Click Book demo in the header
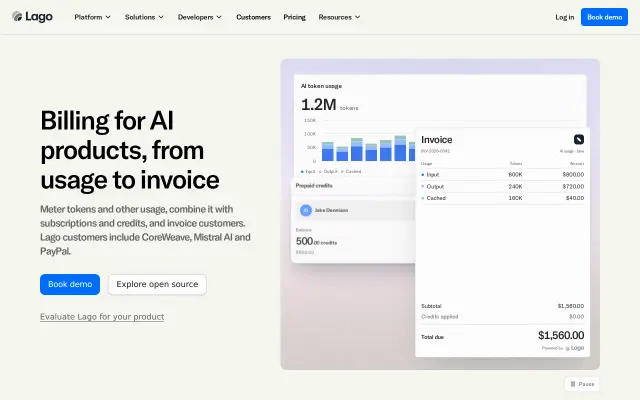 pos(604,17)
